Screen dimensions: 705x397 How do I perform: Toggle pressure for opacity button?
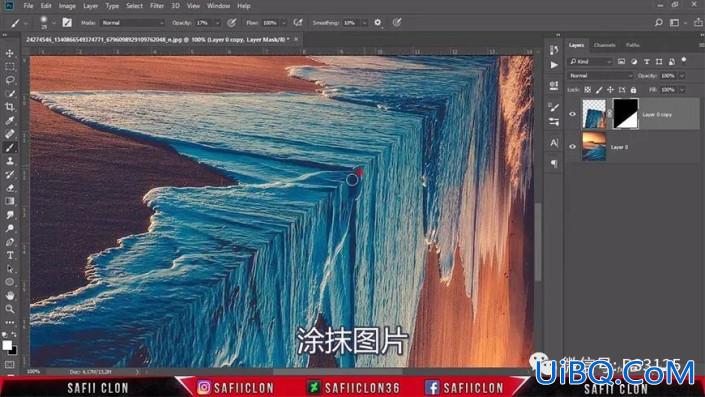click(x=232, y=22)
